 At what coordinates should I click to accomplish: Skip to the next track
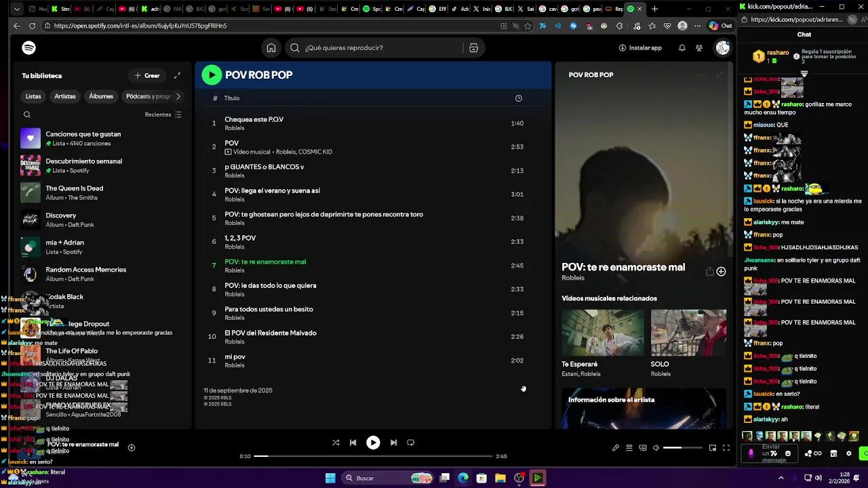pyautogui.click(x=393, y=443)
